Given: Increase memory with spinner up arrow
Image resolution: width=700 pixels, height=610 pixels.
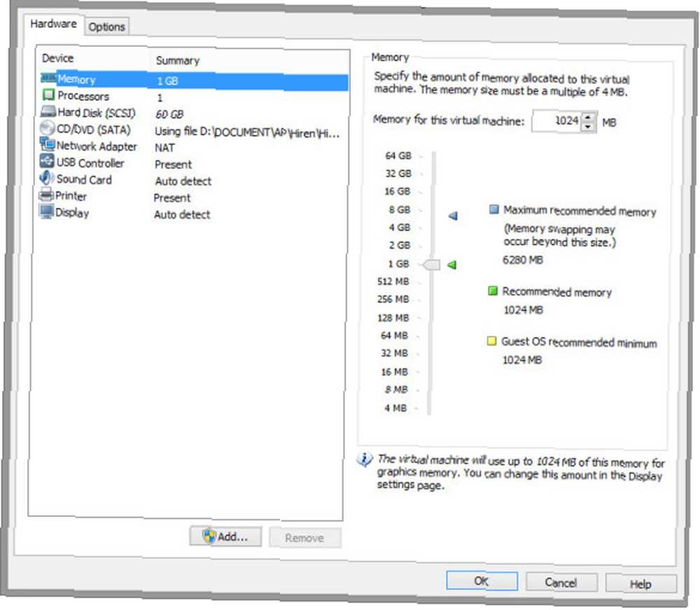Looking at the screenshot, I should 589,118.
